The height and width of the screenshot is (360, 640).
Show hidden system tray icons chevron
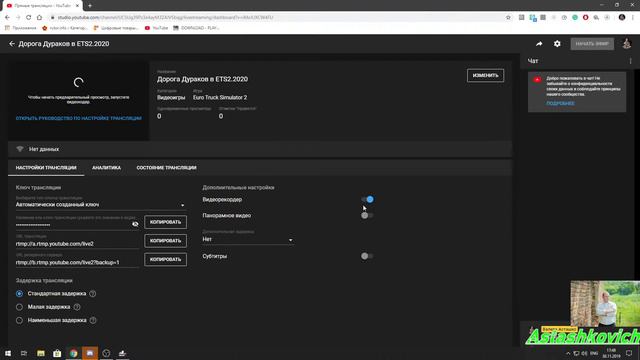click(568, 353)
